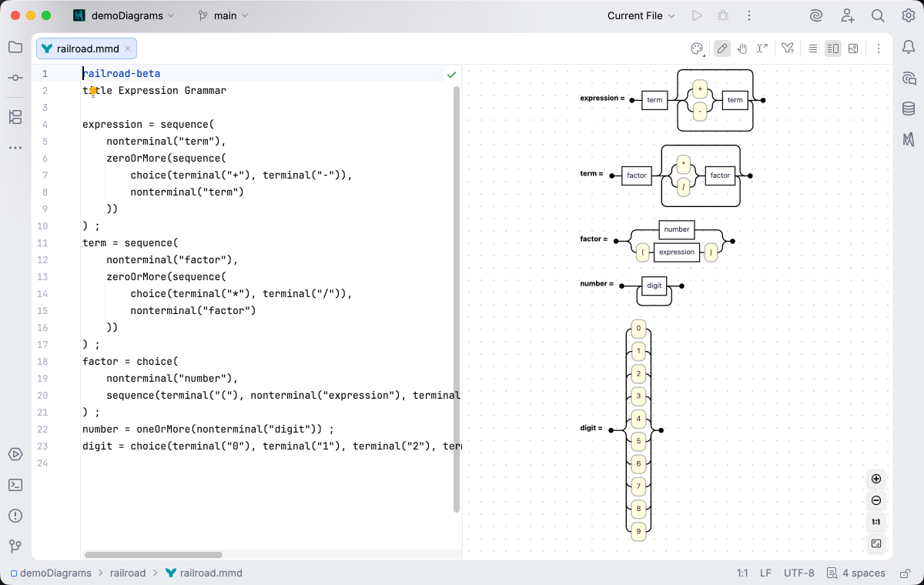Open the diagram theme palette menu
Screen dimensions: 924x585
coord(697,48)
